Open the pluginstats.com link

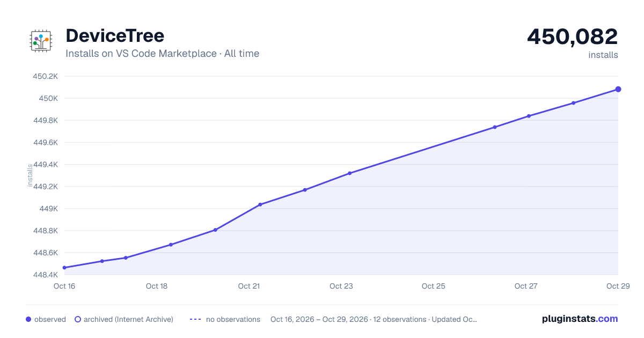point(580,319)
